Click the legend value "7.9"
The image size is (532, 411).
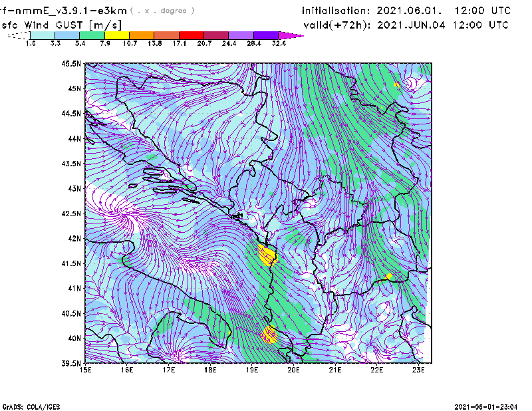[x=105, y=43]
